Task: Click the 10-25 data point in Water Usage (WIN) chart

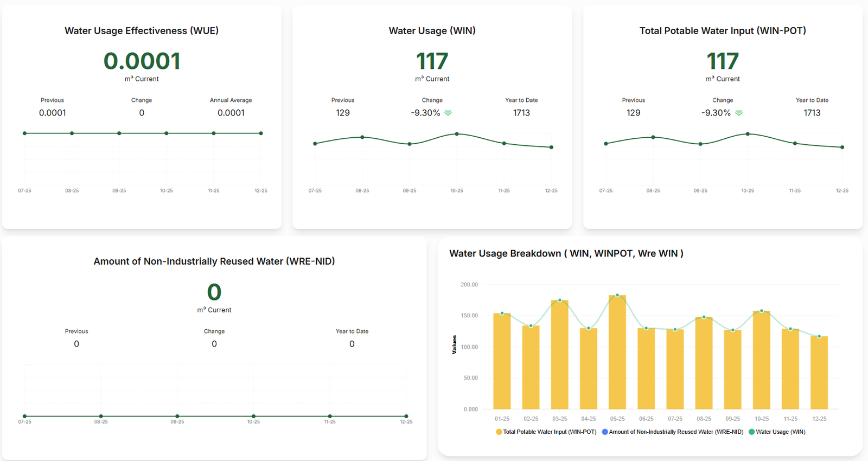Action: click(457, 134)
